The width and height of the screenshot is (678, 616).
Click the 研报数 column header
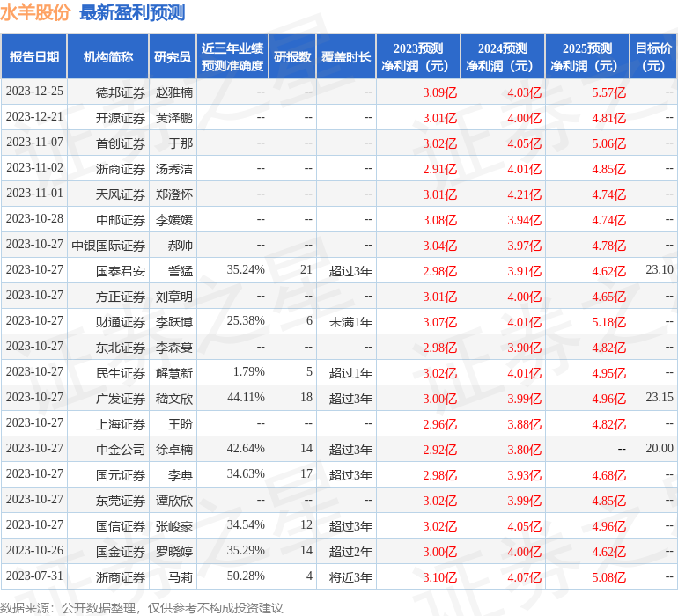[292, 56]
